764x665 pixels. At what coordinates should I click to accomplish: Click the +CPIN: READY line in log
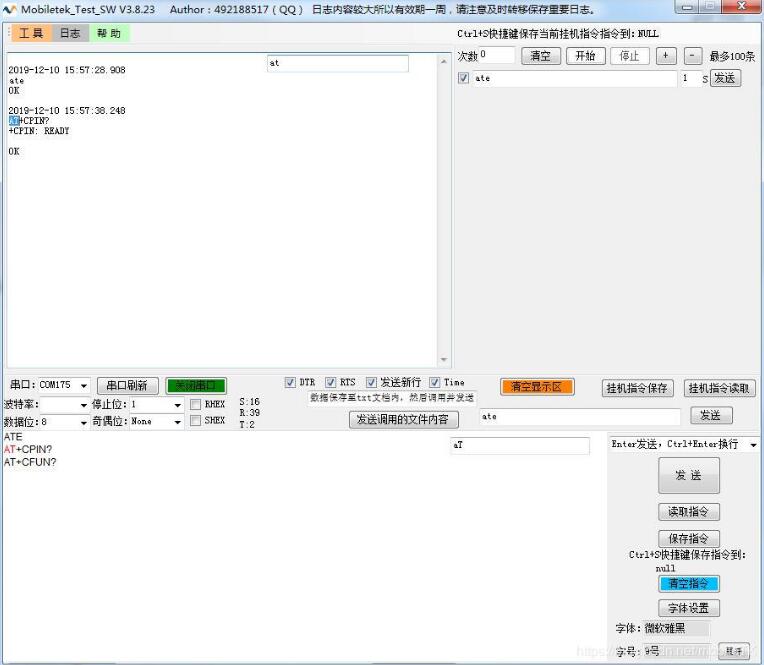click(39, 131)
